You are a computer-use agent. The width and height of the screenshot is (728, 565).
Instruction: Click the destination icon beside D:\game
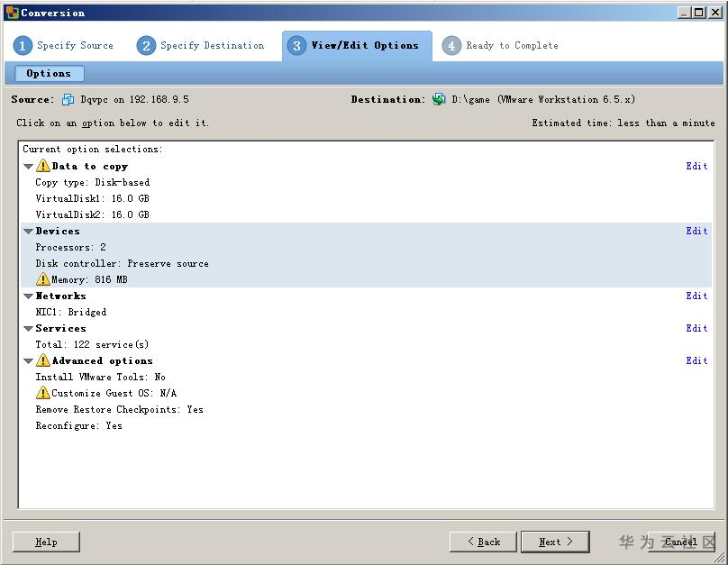pos(438,99)
